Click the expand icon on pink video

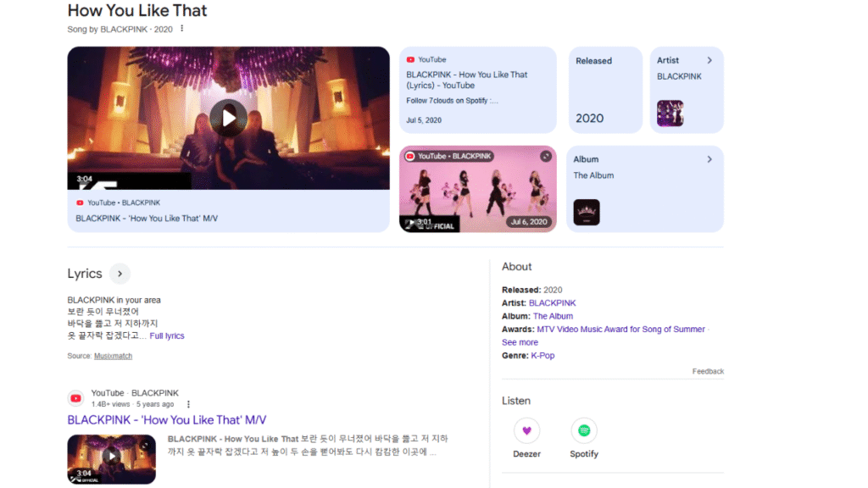click(x=546, y=156)
